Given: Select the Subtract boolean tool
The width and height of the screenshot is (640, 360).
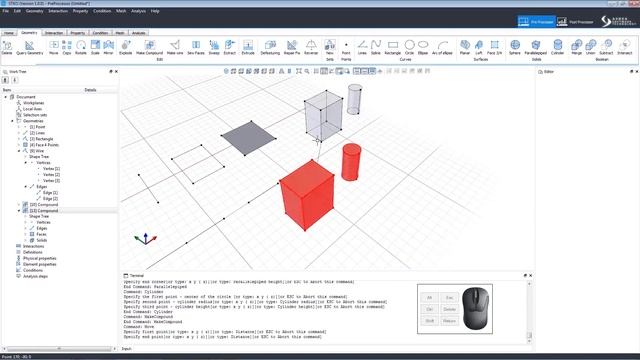Looking at the screenshot, I should click(x=606, y=47).
